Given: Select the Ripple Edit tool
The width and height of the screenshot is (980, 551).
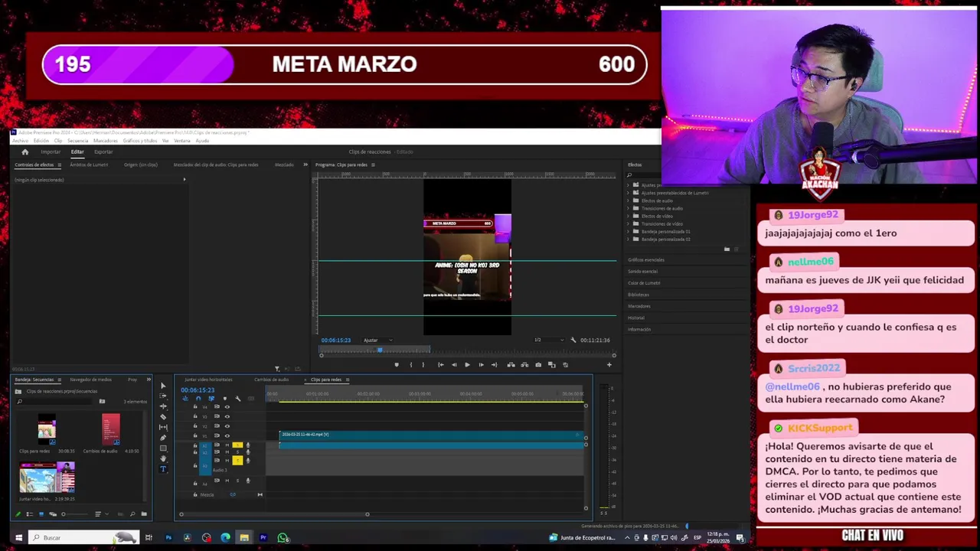Looking at the screenshot, I should 163,406.
